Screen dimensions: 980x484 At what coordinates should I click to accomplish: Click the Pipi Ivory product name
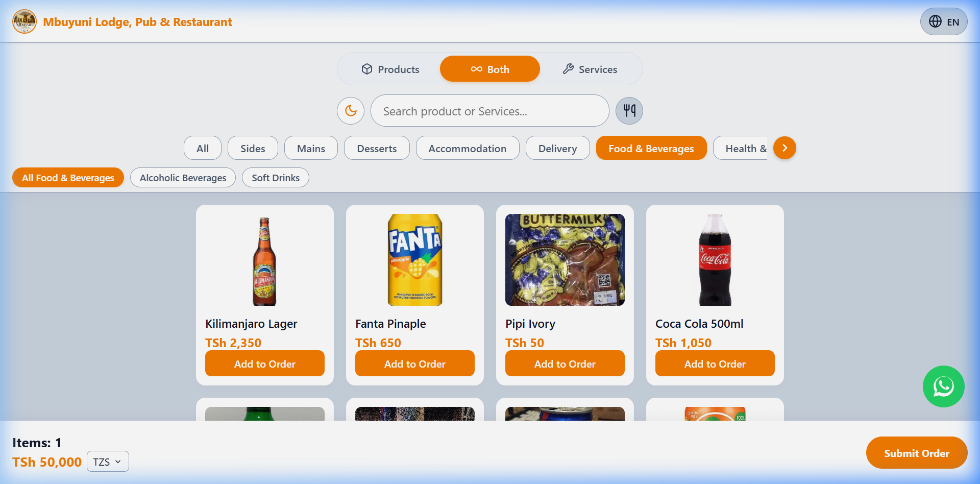(530, 324)
